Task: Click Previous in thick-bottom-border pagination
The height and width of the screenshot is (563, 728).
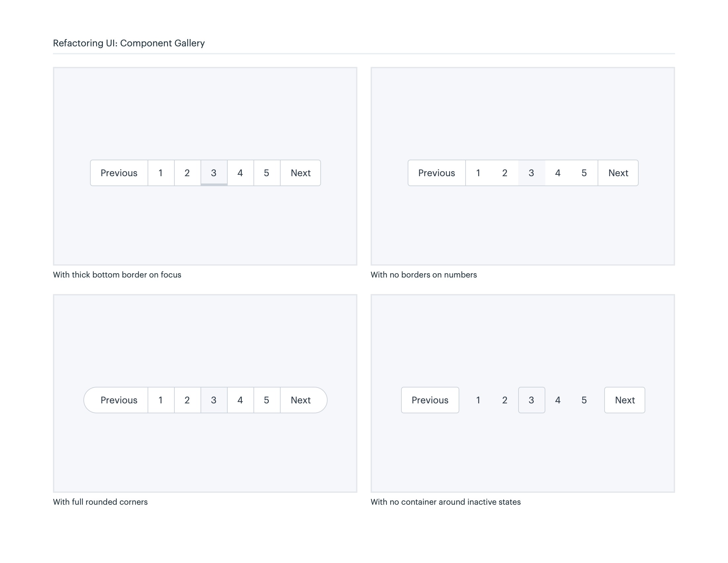Action: pos(119,173)
